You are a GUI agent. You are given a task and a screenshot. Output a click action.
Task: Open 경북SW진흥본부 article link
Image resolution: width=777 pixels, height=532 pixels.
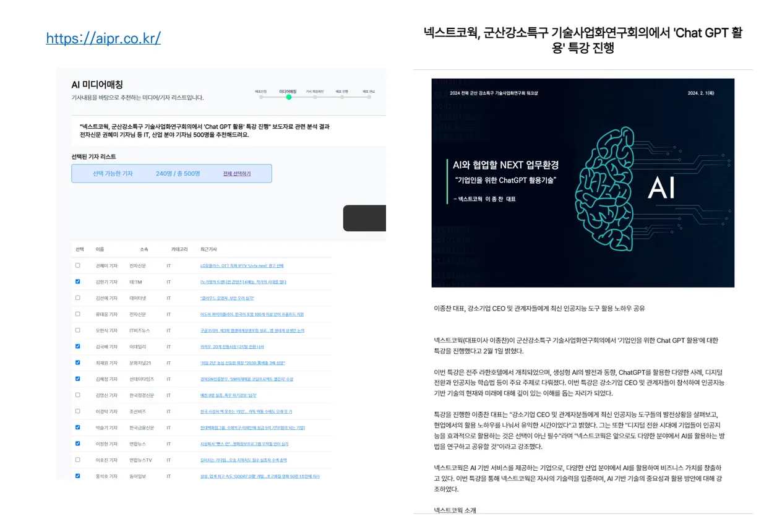pos(246,379)
